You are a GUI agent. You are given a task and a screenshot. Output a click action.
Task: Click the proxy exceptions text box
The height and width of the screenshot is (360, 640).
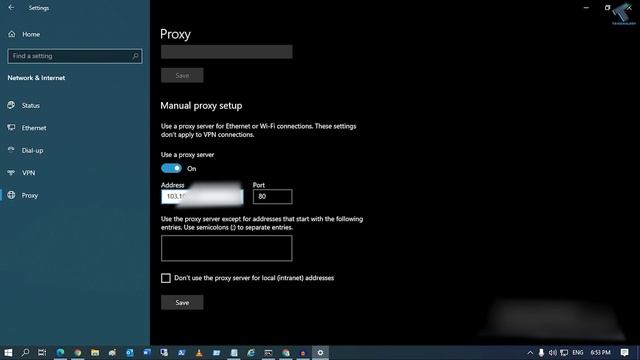227,248
